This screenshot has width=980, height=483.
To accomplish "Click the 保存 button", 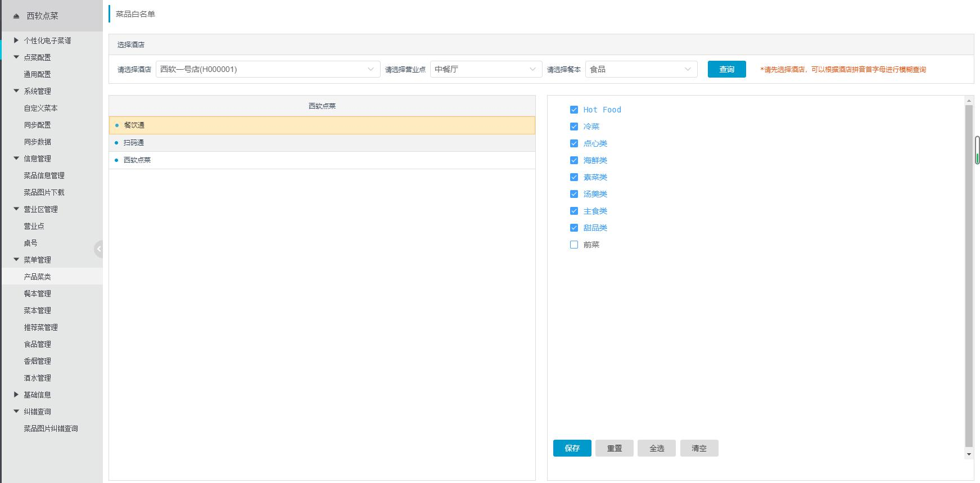I will (x=572, y=448).
